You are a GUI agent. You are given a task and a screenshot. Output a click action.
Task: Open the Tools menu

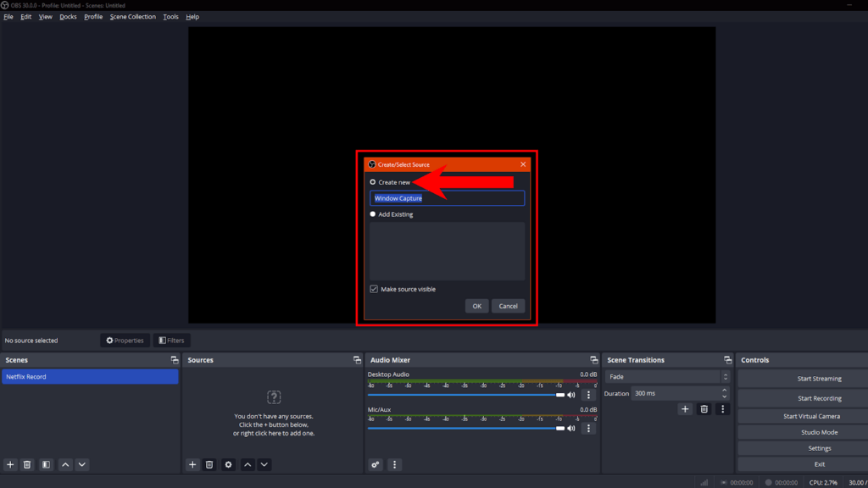(170, 17)
